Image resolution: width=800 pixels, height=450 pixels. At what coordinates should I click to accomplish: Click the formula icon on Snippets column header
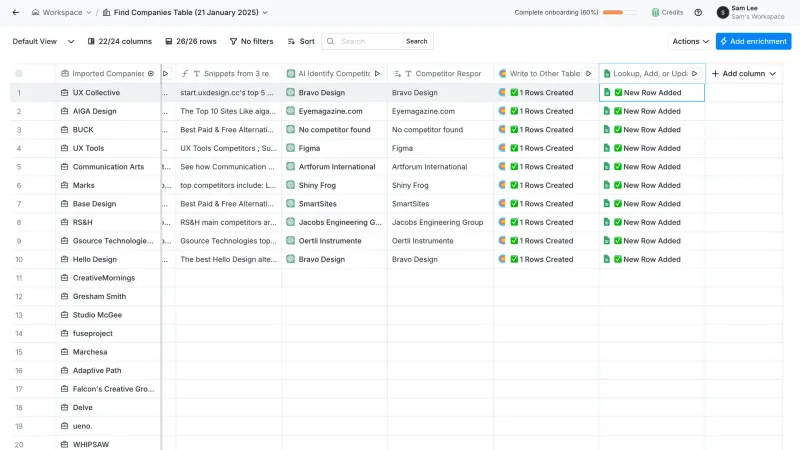[185, 73]
